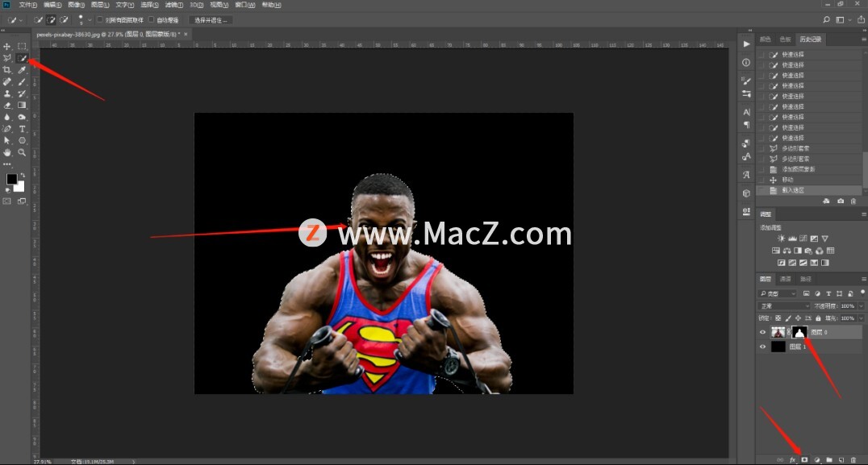Open the Info panel icon
Image resolution: width=868 pixels, height=465 pixels.
pyautogui.click(x=746, y=63)
